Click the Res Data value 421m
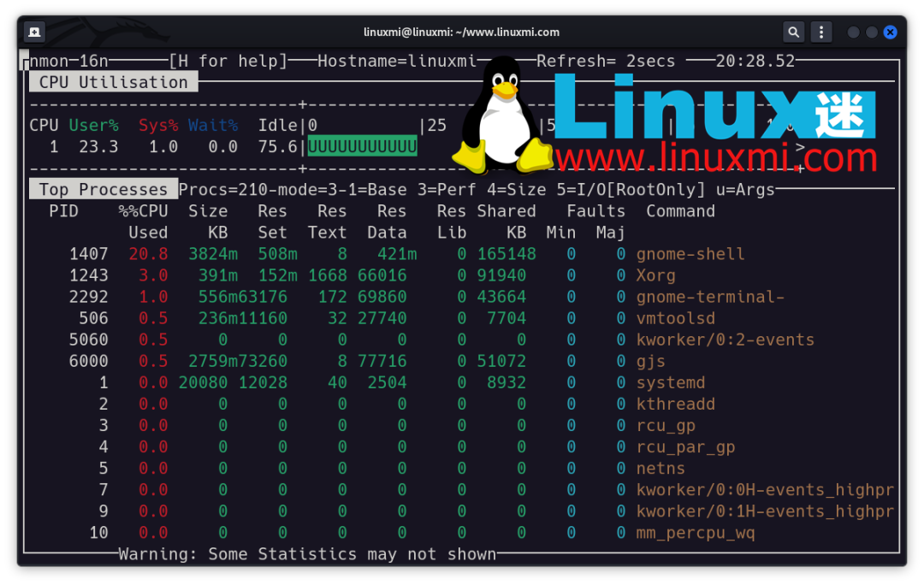Image resolution: width=924 pixels, height=585 pixels. tap(397, 254)
